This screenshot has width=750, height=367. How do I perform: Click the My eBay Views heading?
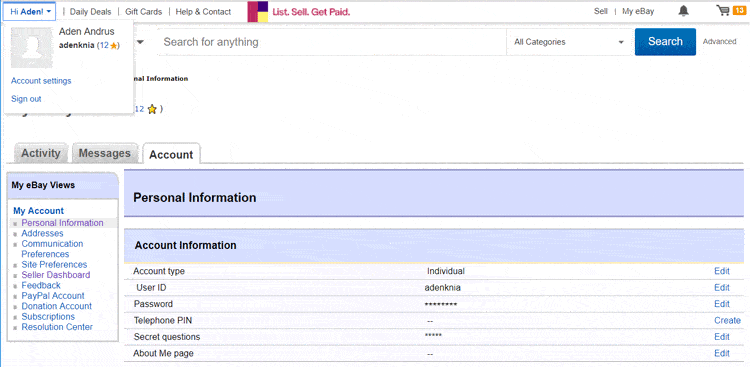43,185
